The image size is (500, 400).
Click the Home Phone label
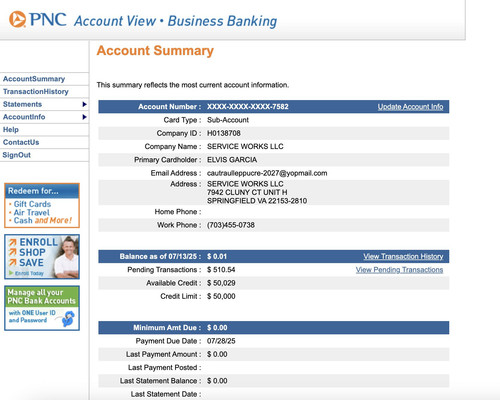click(178, 212)
